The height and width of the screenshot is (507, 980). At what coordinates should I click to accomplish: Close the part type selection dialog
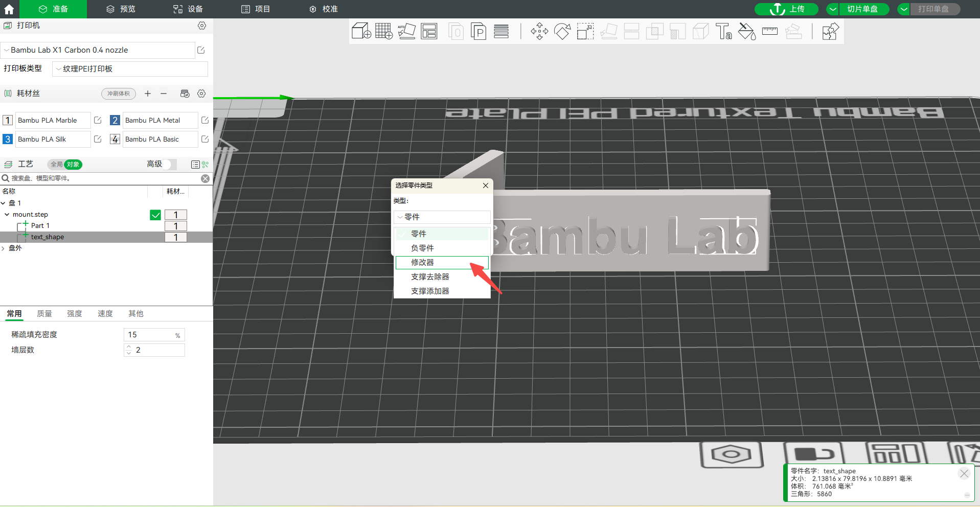coord(486,186)
